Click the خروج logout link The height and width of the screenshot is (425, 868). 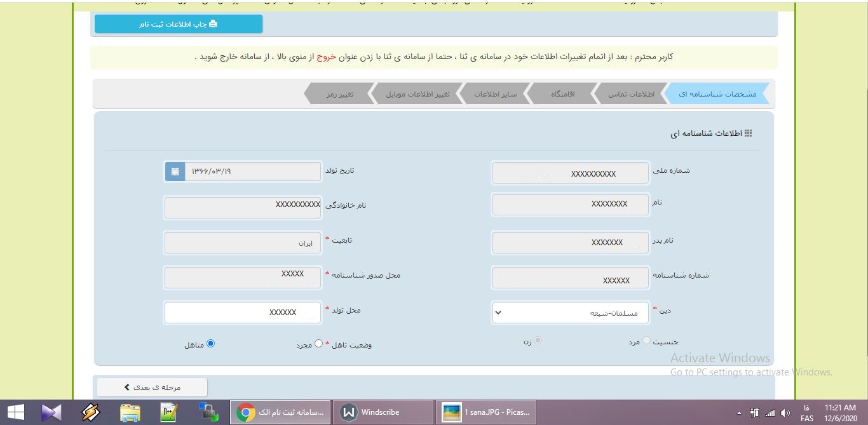click(327, 57)
